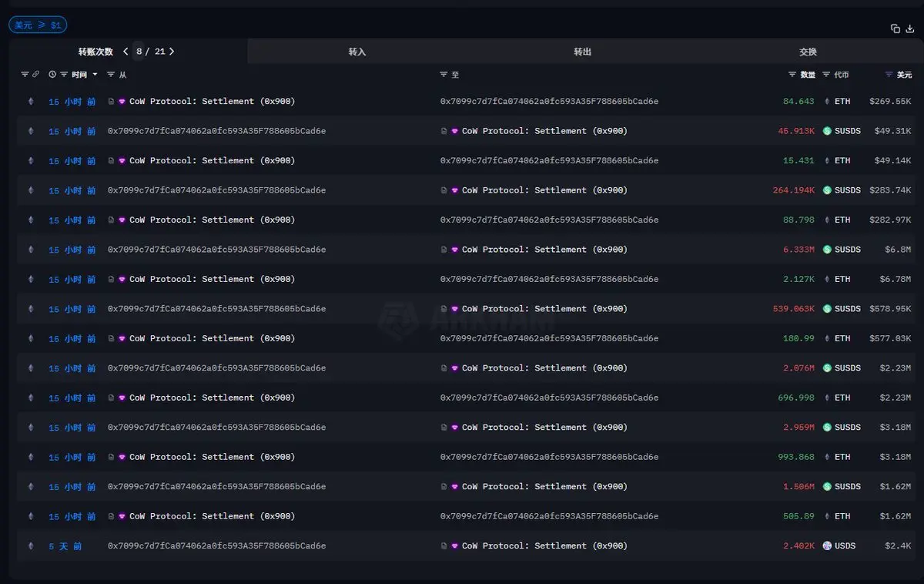Screen dimensions: 924x584
Task: Click the 180.99 amount value
Action: pos(798,339)
